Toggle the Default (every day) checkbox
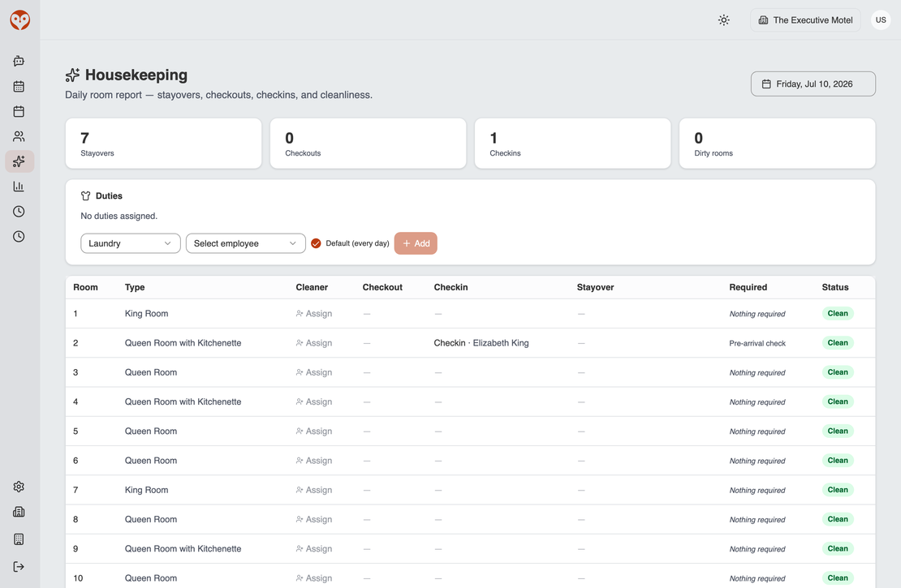Screen dimensions: 901x588 pos(316,243)
